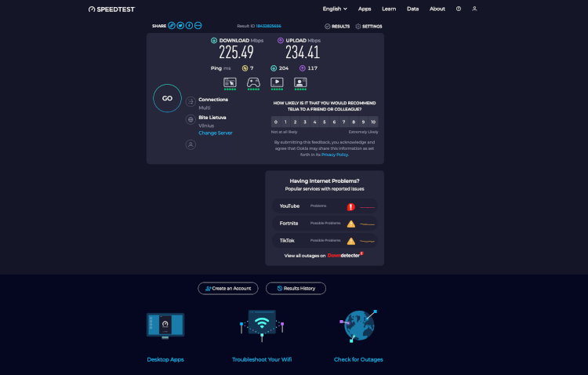The width and height of the screenshot is (588, 375).
Task: Click the video streaming experience icon
Action: coord(277,82)
